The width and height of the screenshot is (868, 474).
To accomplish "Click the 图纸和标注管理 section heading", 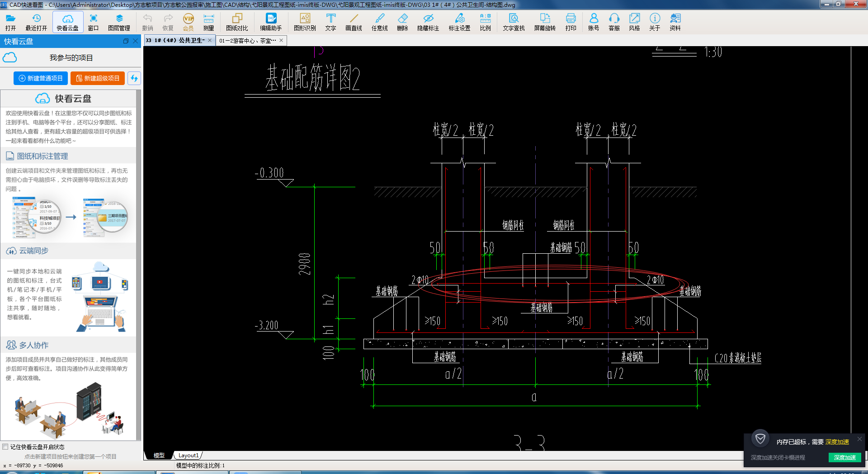I will (42, 156).
